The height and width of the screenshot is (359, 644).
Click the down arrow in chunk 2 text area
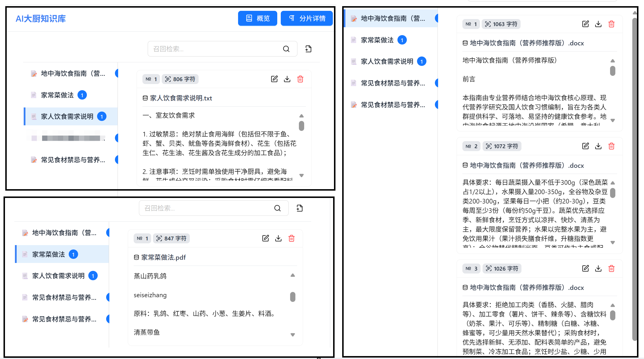pyautogui.click(x=613, y=242)
